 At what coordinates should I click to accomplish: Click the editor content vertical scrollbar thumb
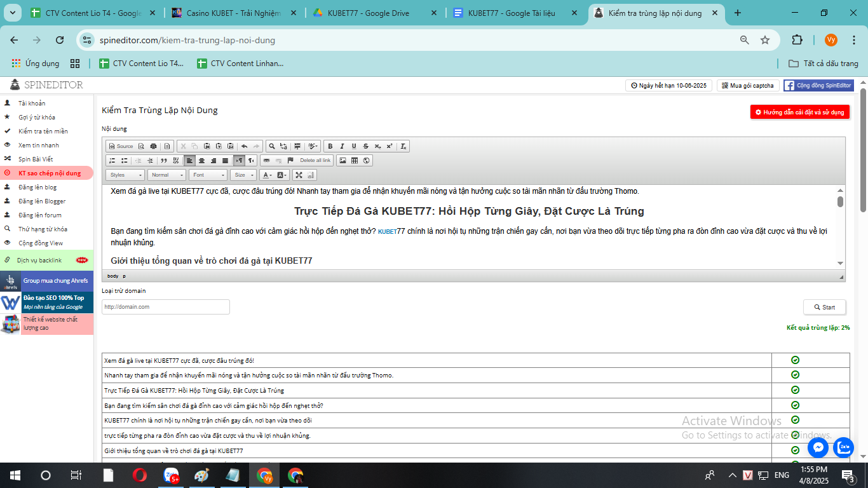[840, 201]
